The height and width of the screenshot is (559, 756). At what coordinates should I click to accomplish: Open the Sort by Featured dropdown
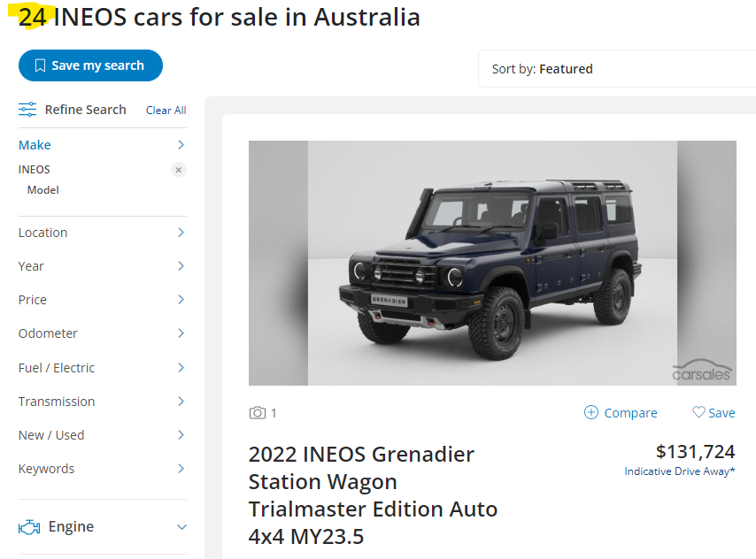pyautogui.click(x=616, y=69)
